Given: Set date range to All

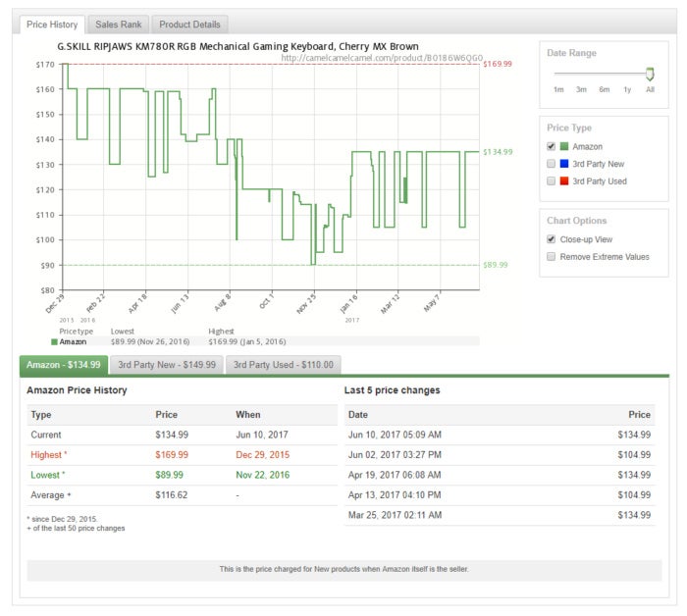Looking at the screenshot, I should click(x=650, y=89).
